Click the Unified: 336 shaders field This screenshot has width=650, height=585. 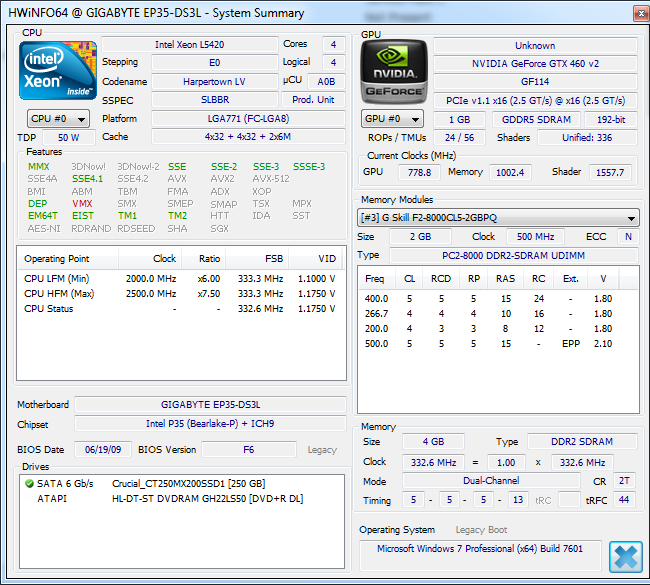[x=587, y=138]
